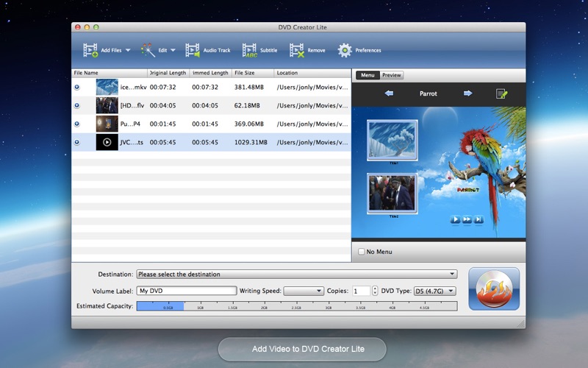Click the Estimated Capacity bar
Screen dimensions: 588x368
pyautogui.click(x=296, y=305)
